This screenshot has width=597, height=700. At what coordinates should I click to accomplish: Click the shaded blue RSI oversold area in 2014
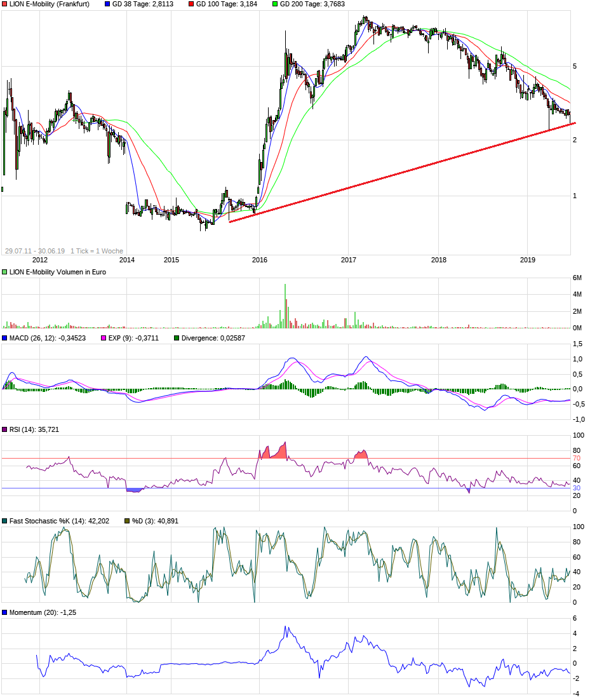click(135, 490)
